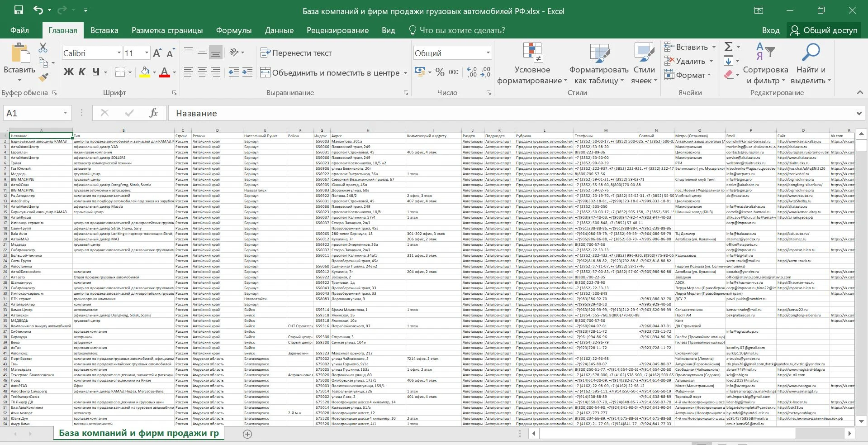The height and width of the screenshot is (445, 868).
Task: Apply the accounting currency format icon
Action: coord(420,72)
